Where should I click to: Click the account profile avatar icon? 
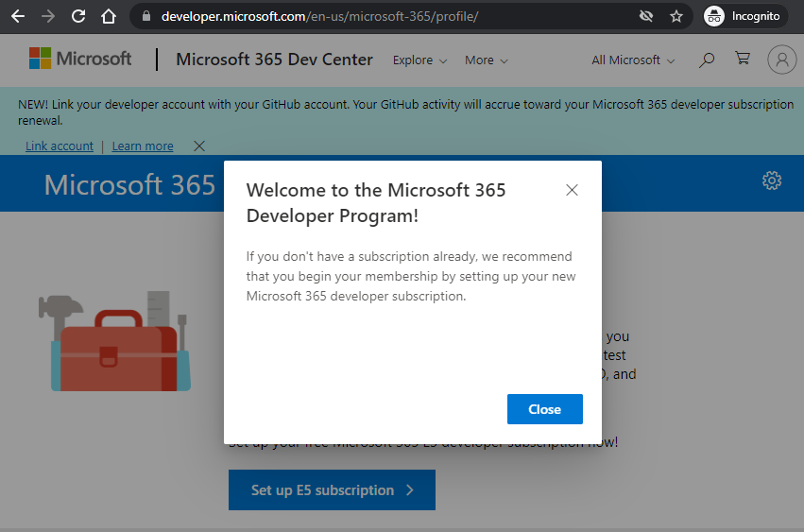(782, 60)
